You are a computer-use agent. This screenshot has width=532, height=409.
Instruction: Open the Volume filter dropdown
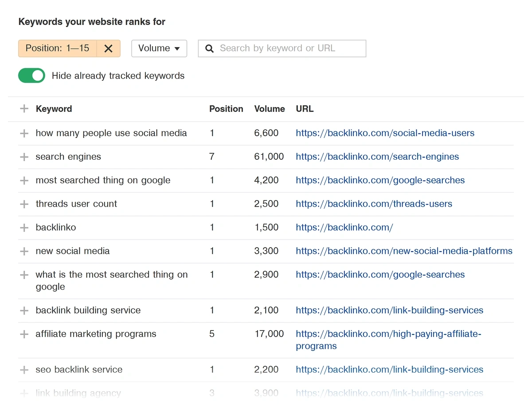159,48
